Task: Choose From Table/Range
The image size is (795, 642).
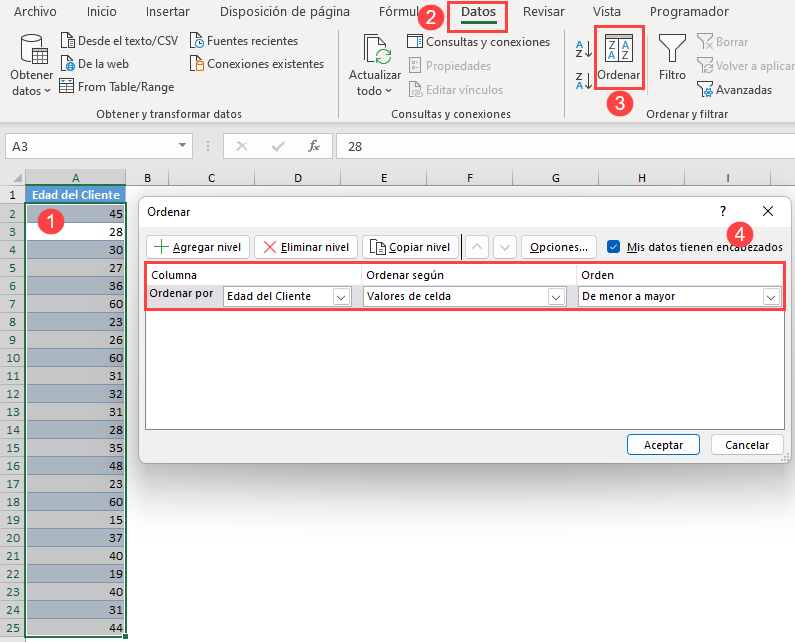Action: 117,87
